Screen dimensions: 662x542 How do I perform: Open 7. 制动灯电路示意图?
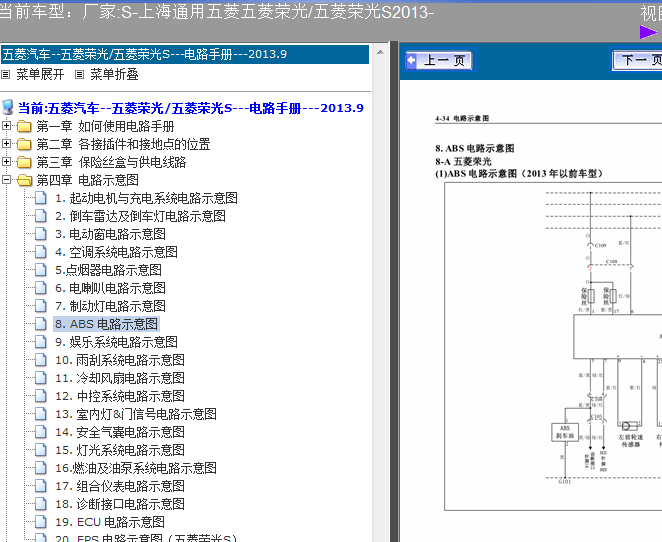point(110,306)
